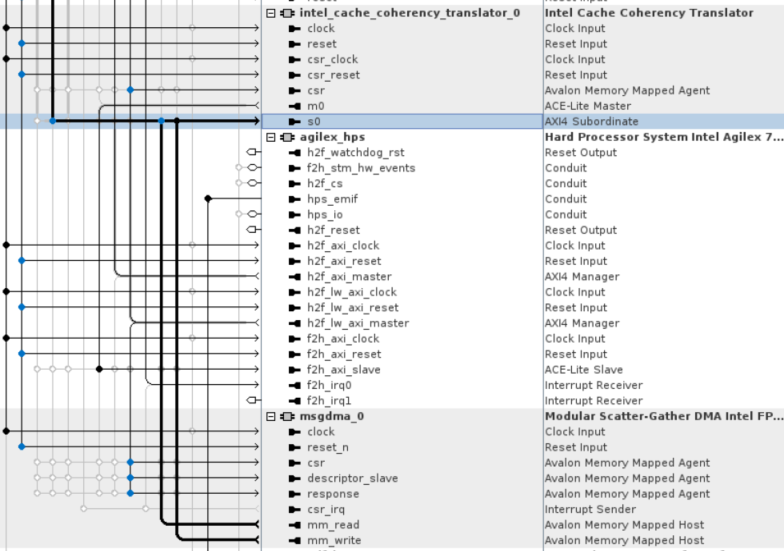Click the arrow icon beside hps_emif

[x=294, y=199]
